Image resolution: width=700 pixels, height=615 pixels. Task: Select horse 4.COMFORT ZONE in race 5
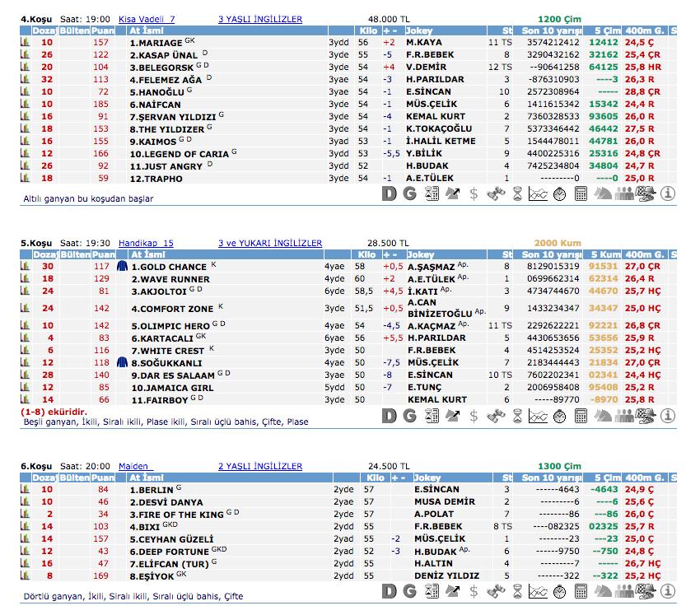(172, 309)
